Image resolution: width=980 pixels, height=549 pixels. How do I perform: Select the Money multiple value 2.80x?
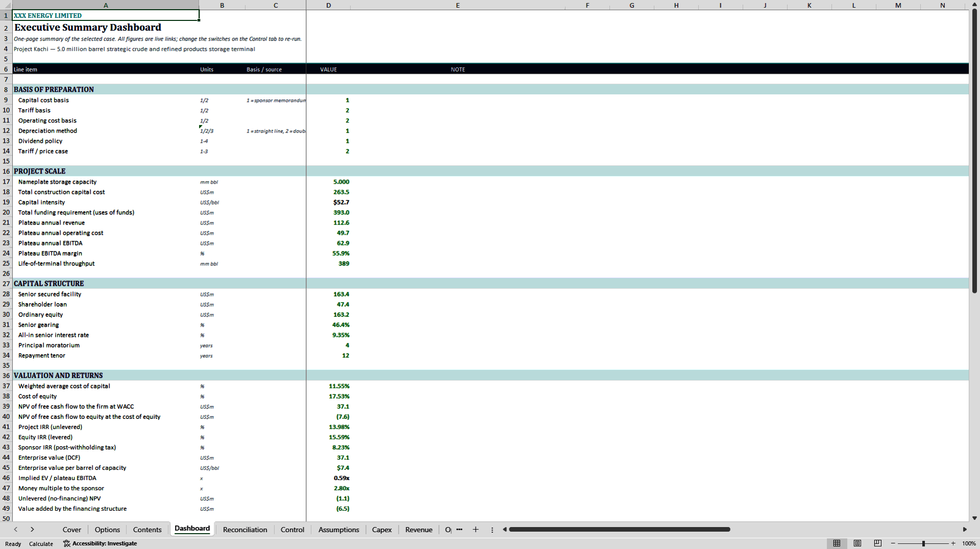(x=328, y=488)
